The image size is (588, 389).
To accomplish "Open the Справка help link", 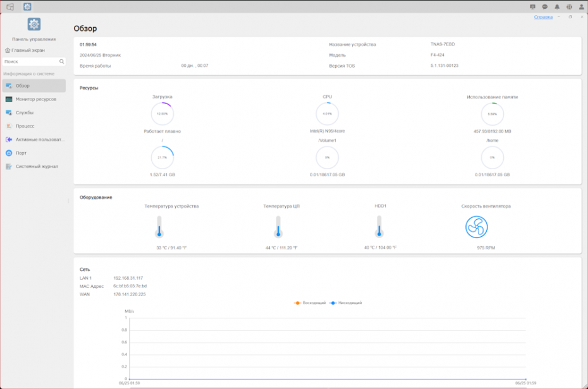I will click(543, 17).
